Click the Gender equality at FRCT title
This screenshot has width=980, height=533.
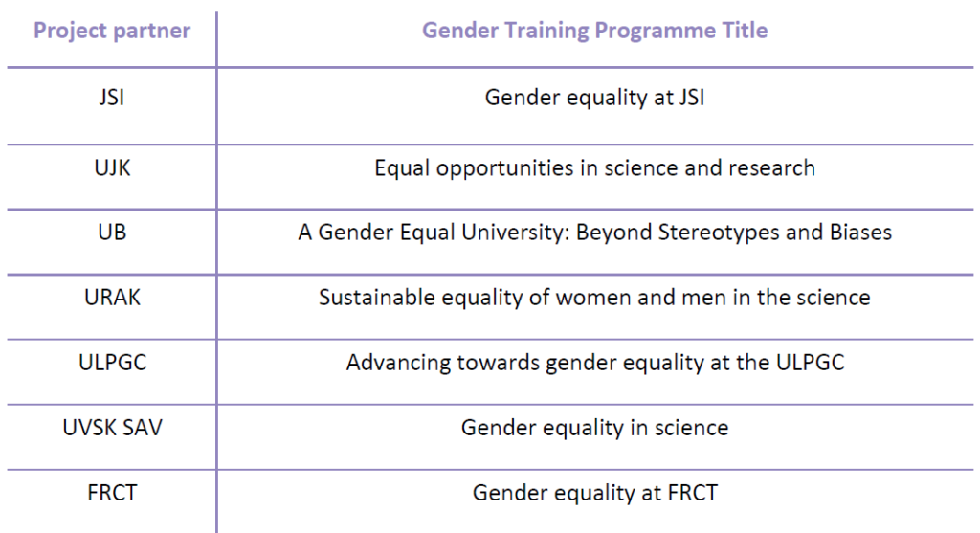pos(594,493)
